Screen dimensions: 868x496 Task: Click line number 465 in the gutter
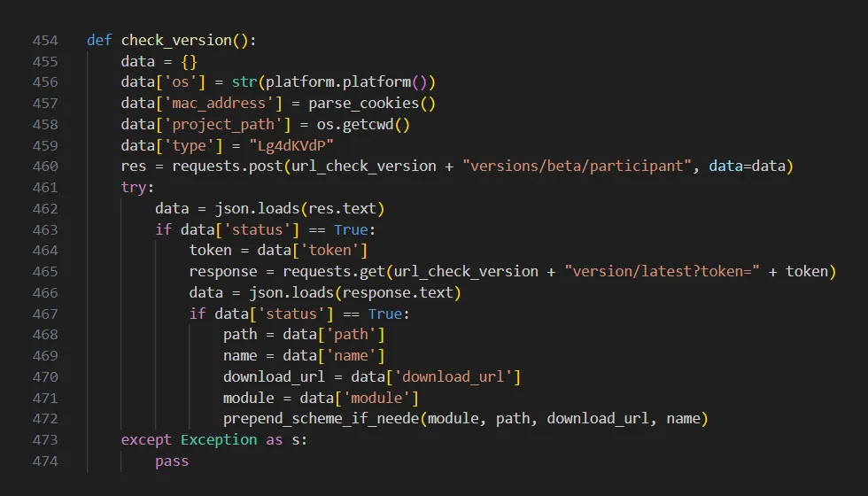(45, 272)
